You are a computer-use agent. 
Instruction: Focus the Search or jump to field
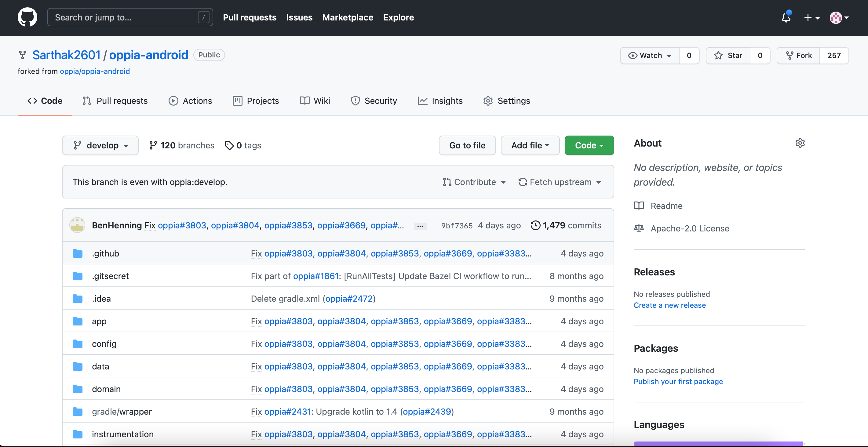[130, 17]
